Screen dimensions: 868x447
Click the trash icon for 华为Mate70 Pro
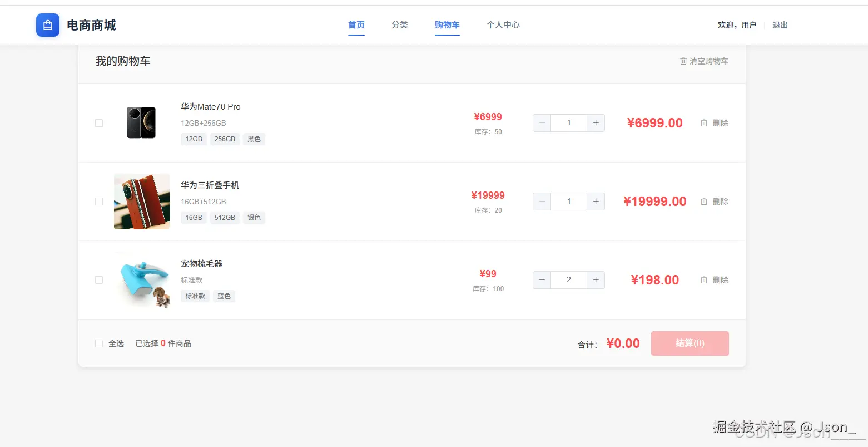point(704,123)
